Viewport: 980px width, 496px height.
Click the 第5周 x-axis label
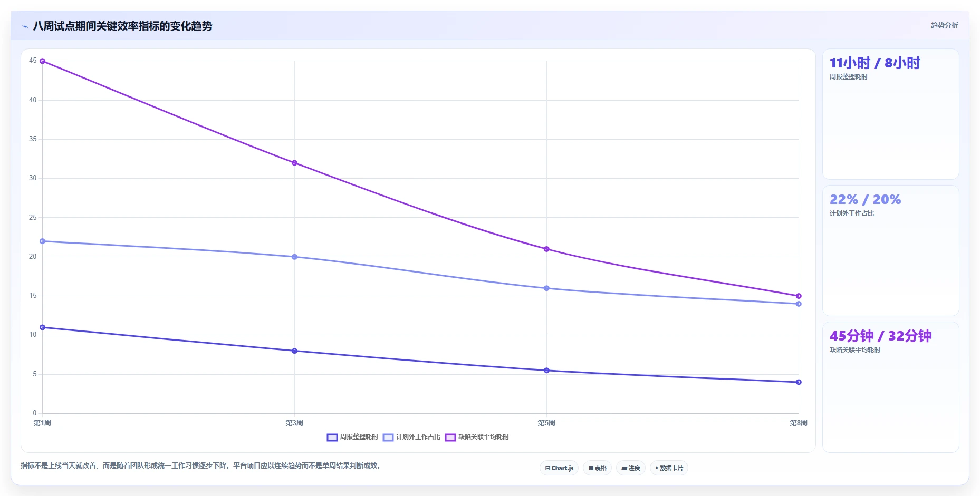coord(546,423)
